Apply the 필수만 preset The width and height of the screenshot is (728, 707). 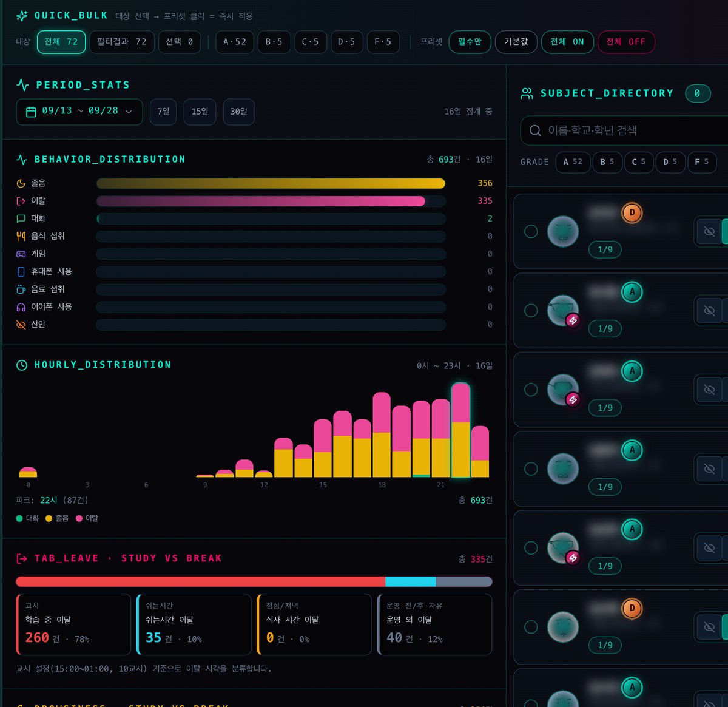pyautogui.click(x=470, y=42)
